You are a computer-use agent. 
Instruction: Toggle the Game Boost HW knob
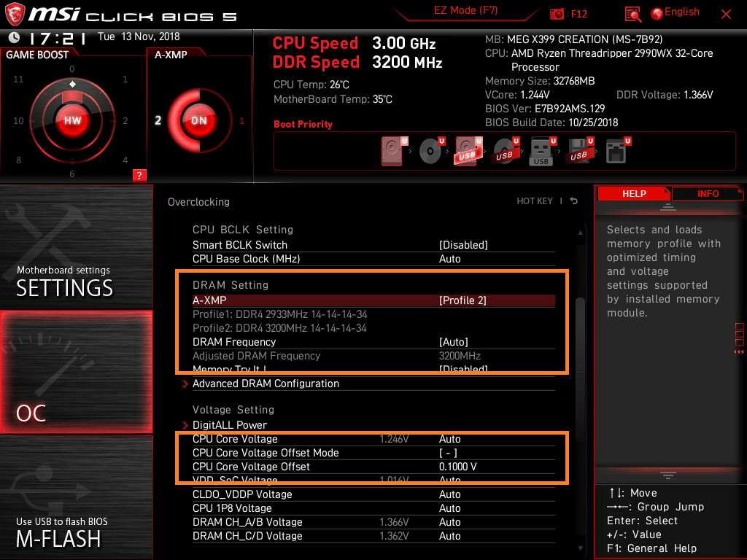72,120
